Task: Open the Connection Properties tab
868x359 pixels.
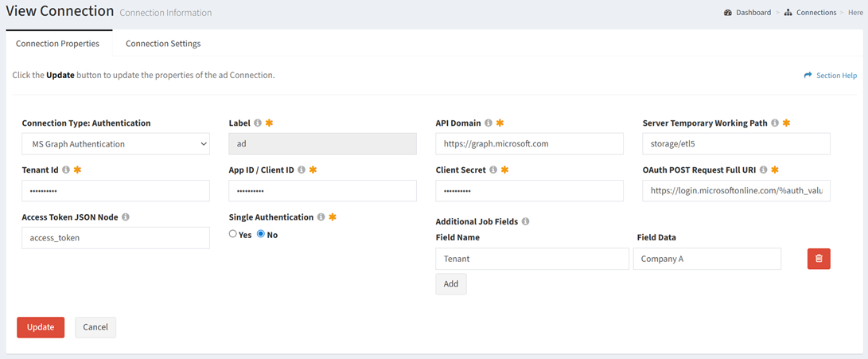Action: pos(58,44)
